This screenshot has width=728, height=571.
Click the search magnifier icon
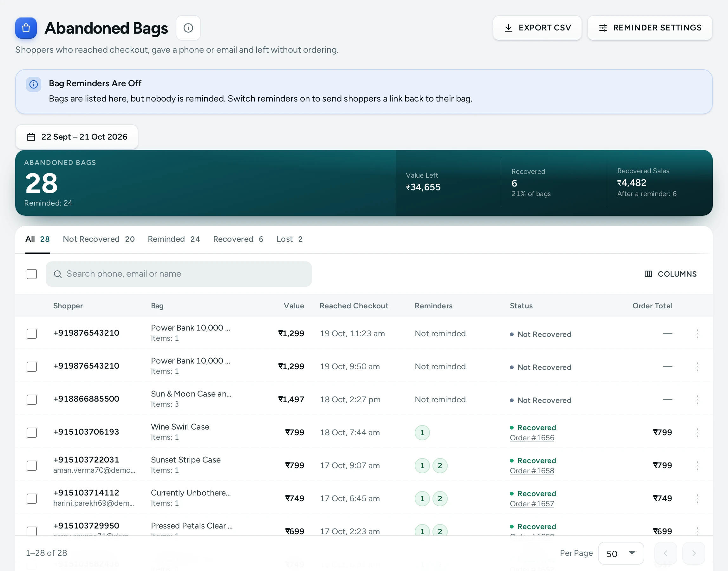point(58,274)
